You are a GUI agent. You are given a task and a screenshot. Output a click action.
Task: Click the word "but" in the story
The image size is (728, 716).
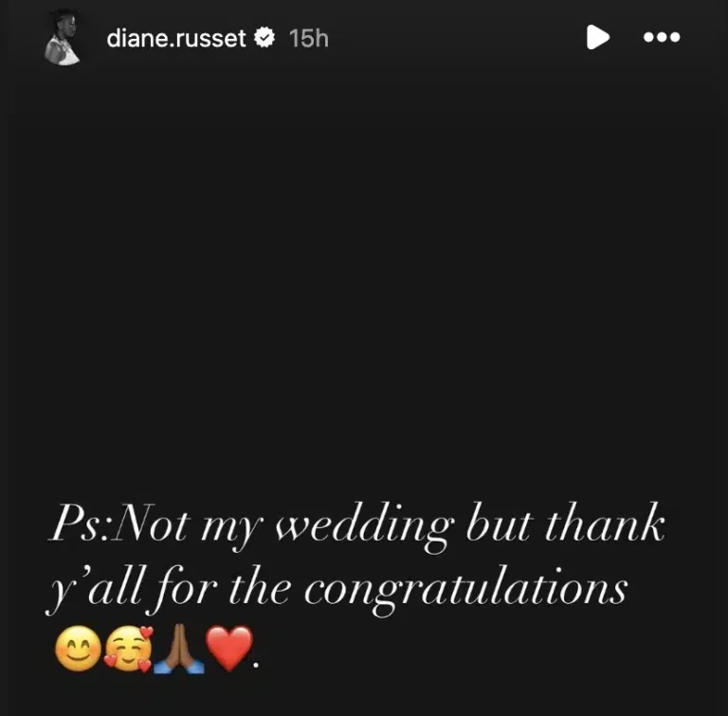tap(499, 522)
